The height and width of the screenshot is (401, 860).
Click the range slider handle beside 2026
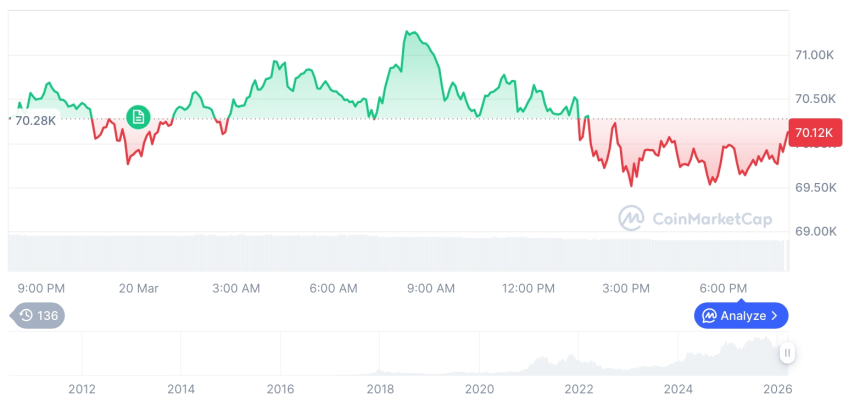[x=788, y=353]
